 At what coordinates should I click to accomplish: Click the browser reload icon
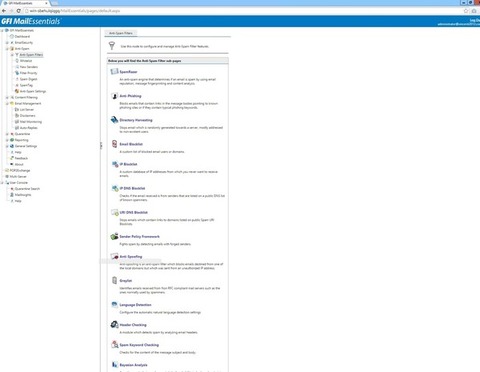point(18,11)
